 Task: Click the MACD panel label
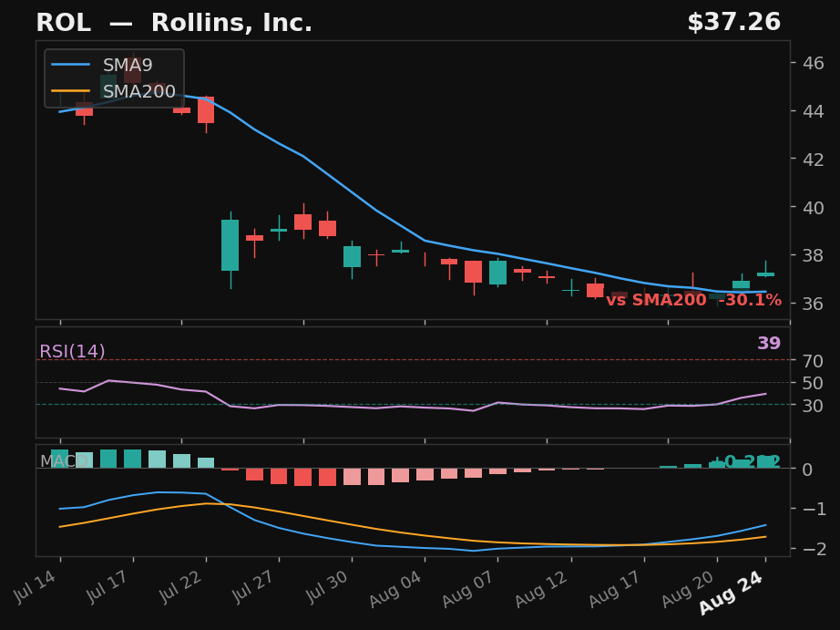pos(64,461)
